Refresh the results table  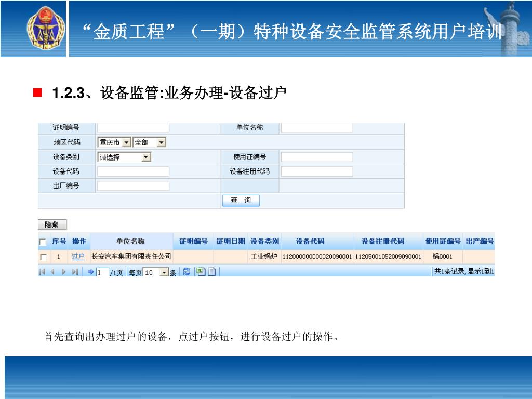187,271
